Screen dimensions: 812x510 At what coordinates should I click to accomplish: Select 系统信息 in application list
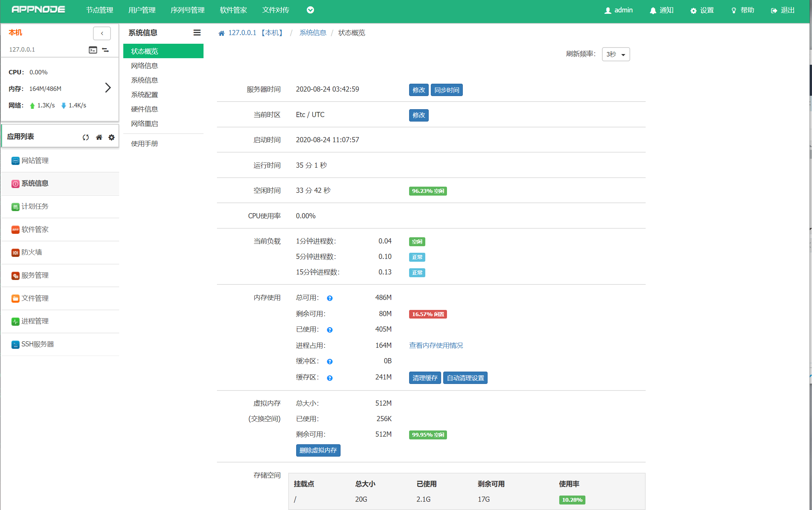[60, 184]
